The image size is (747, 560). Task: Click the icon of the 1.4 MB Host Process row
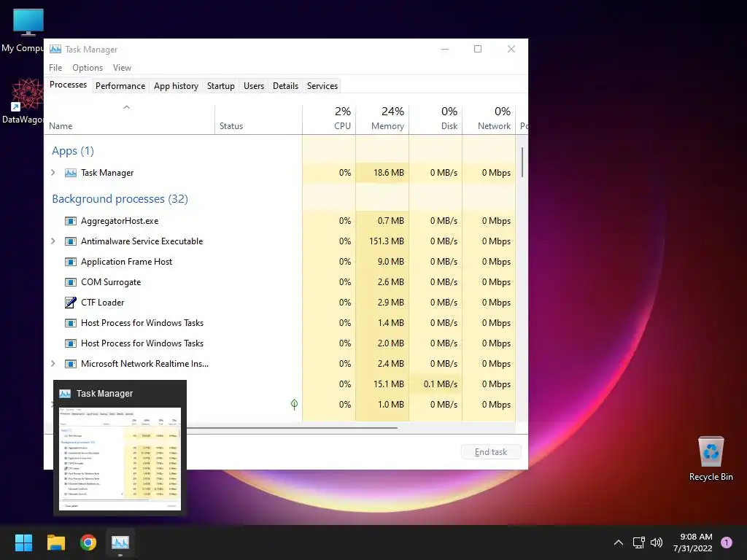tap(71, 323)
